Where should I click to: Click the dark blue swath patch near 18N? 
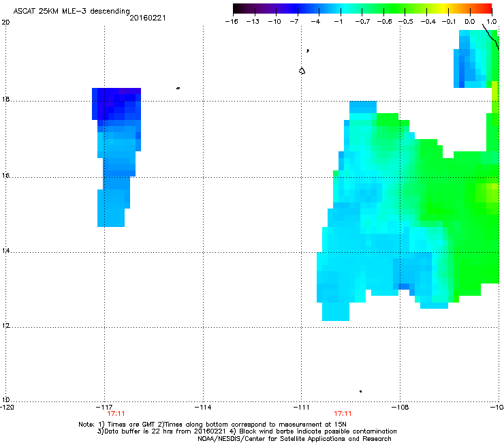116,104
